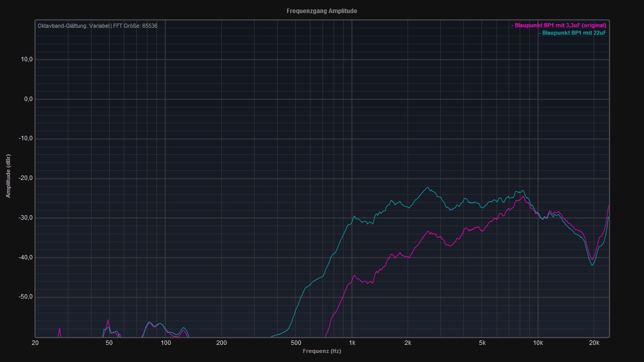Click the 10k frequency axis tick label
The height and width of the screenshot is (362, 644).
(x=538, y=343)
